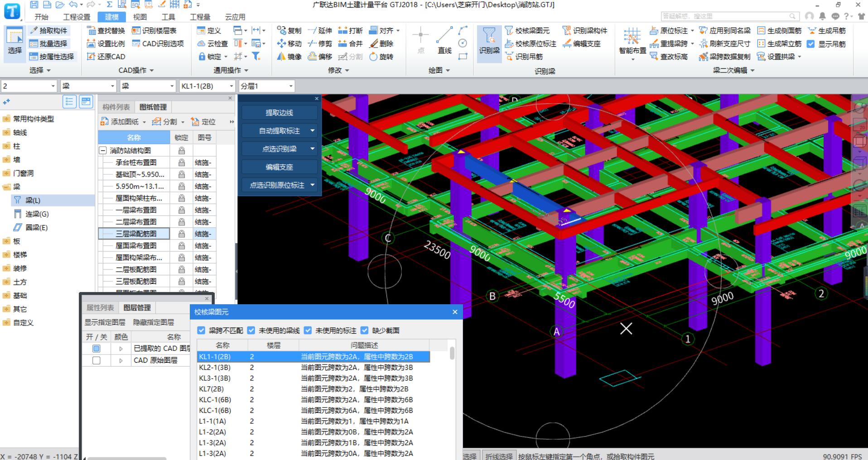The image size is (868, 460).
Task: Click the 旋转 rotate tool
Action: (381, 57)
